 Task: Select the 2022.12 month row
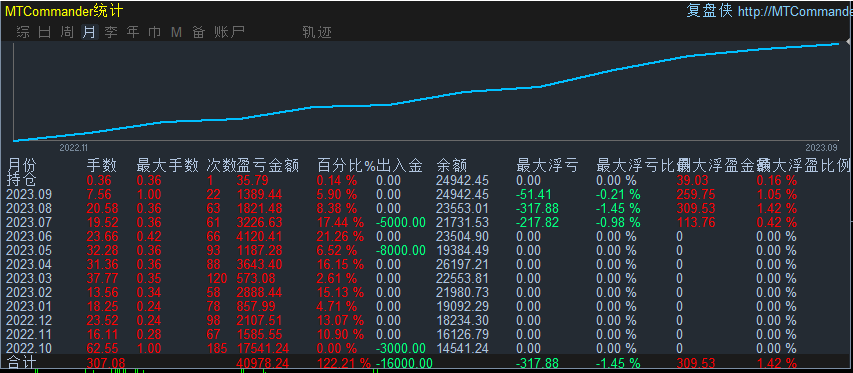(426, 320)
